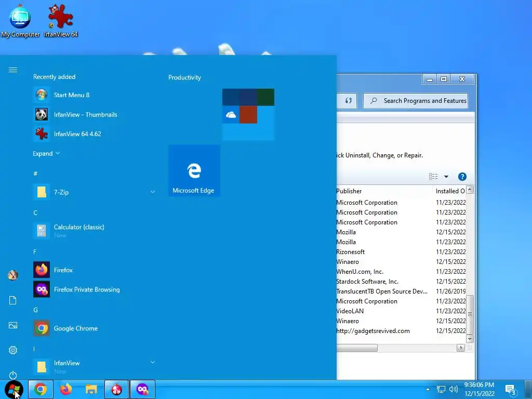This screenshot has width=532, height=399.
Task: Open the 7-Zip folder entry
Action: [x=95, y=192]
